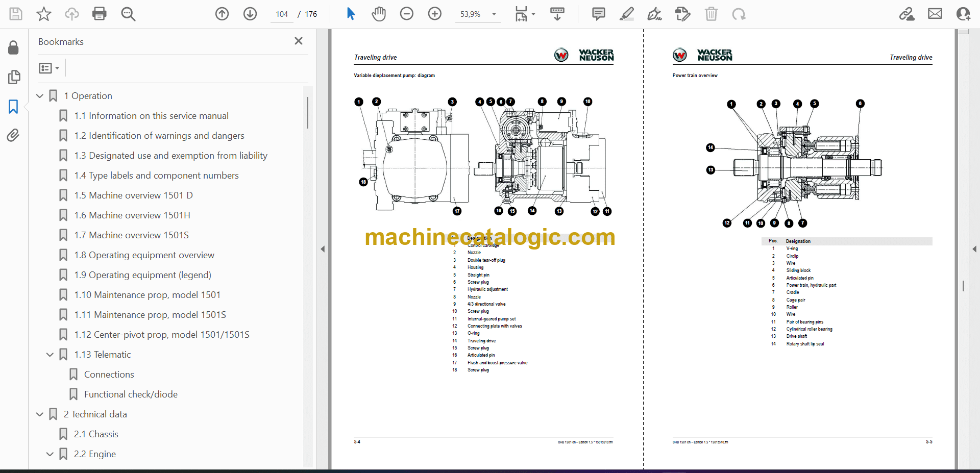Open the zoom level dropdown
980x473 pixels.
pyautogui.click(x=494, y=14)
